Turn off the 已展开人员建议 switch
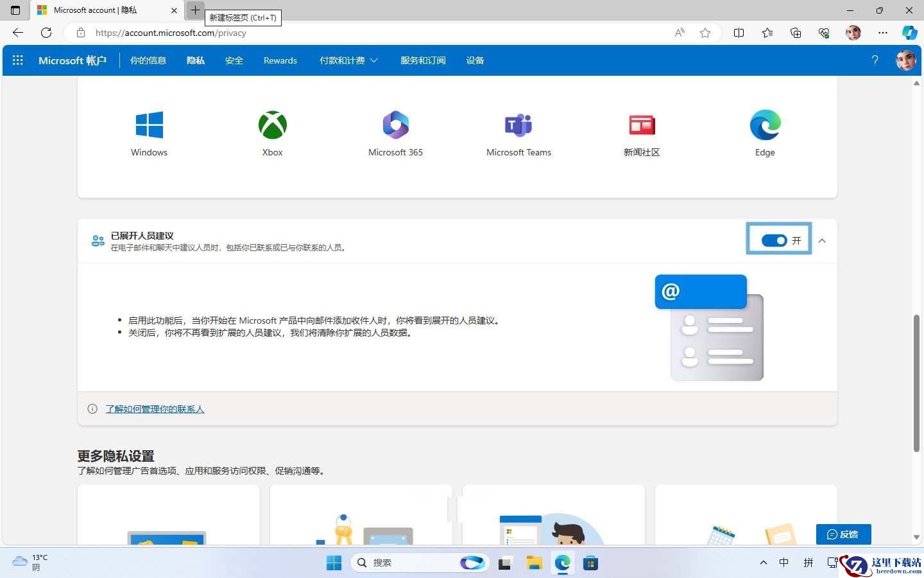The width and height of the screenshot is (924, 578). pyautogui.click(x=774, y=240)
